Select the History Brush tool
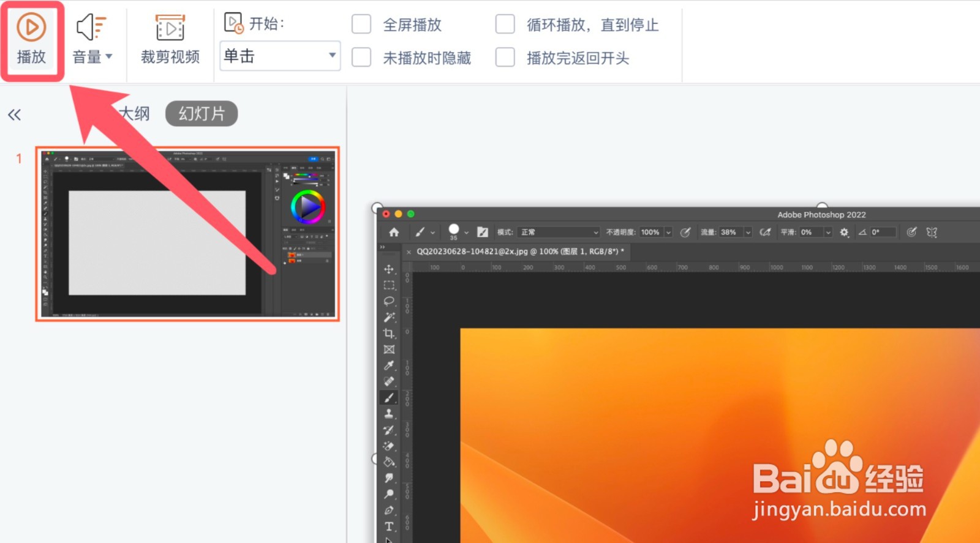980x543 pixels. (x=389, y=430)
